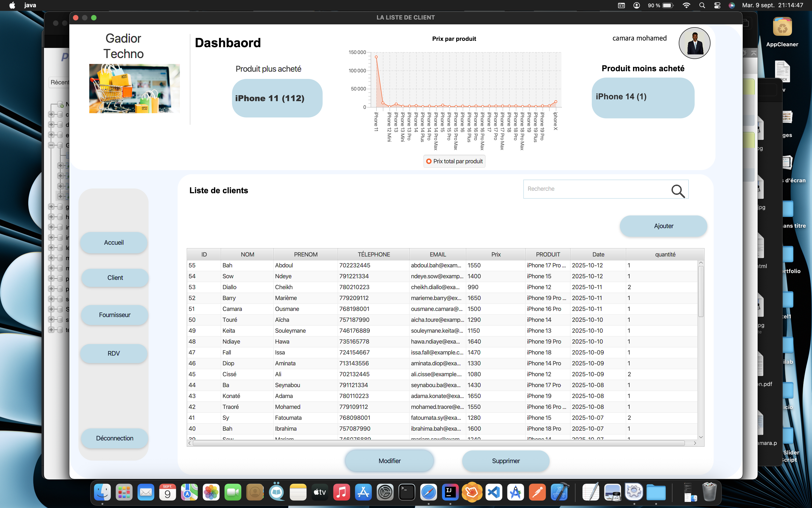
Task: Click the Modifier button
Action: 389,461
